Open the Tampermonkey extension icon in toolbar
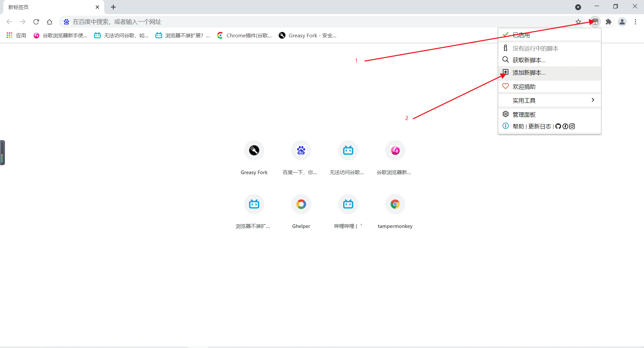The image size is (644, 348). click(595, 22)
